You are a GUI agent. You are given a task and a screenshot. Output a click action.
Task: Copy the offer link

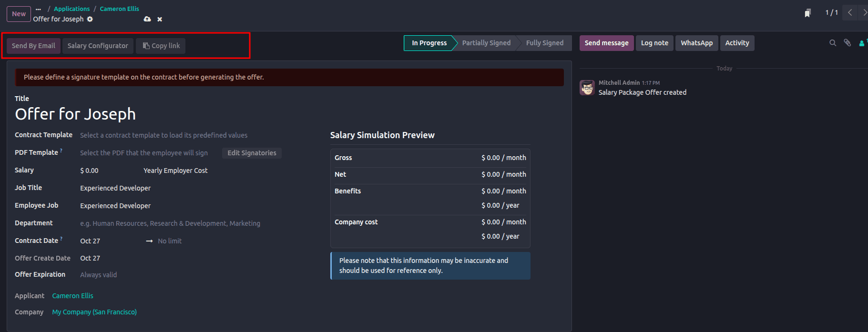coord(161,46)
